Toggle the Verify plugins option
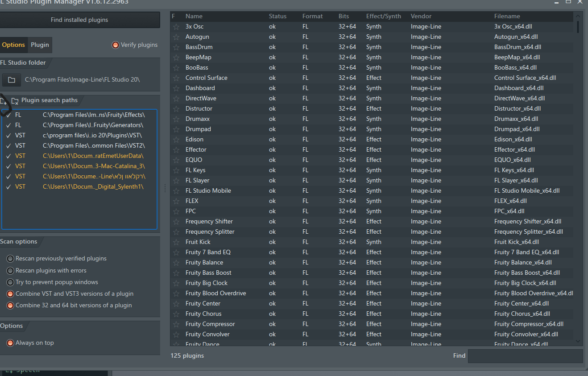Viewport: 588px width, 376px height. tap(115, 45)
